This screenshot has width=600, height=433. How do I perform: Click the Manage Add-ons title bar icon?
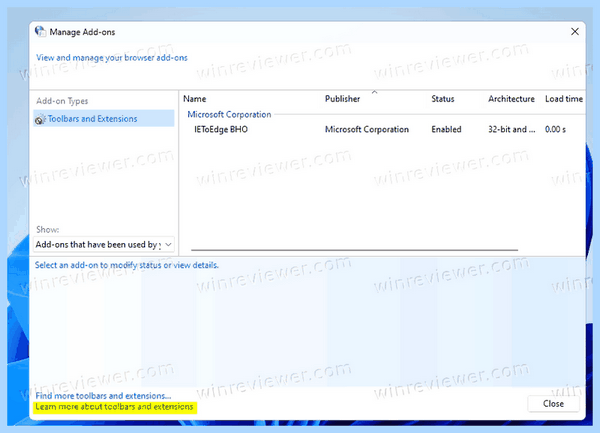tap(40, 32)
